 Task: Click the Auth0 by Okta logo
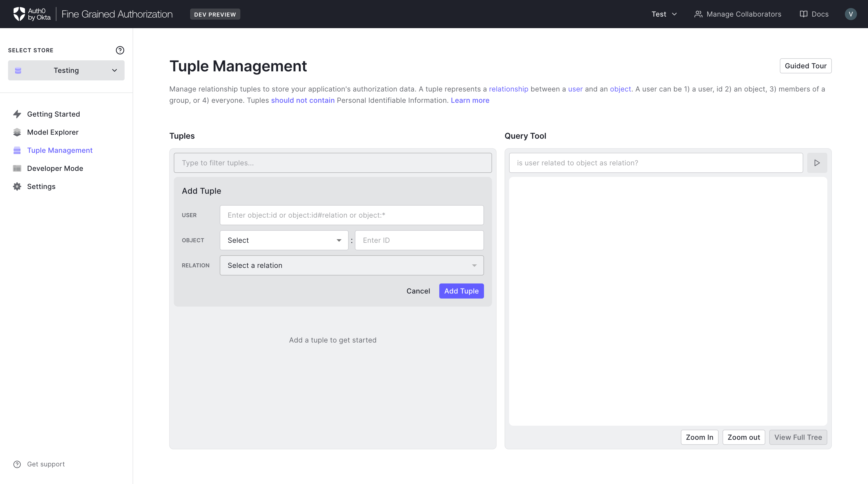(32, 14)
